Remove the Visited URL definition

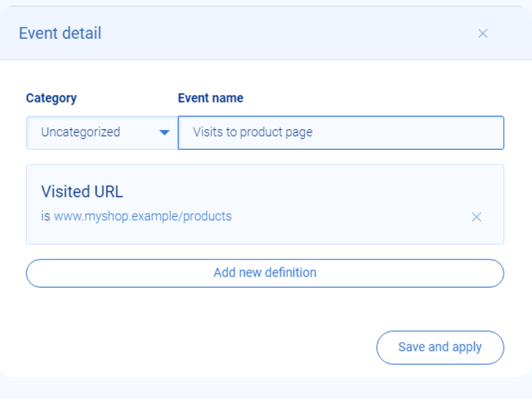pyautogui.click(x=476, y=217)
